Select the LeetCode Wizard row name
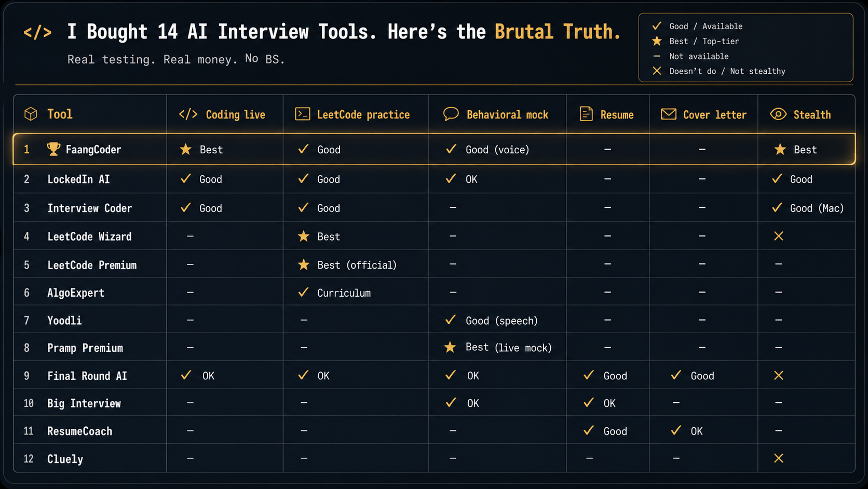Viewport: 868px width, 489px height. [89, 237]
